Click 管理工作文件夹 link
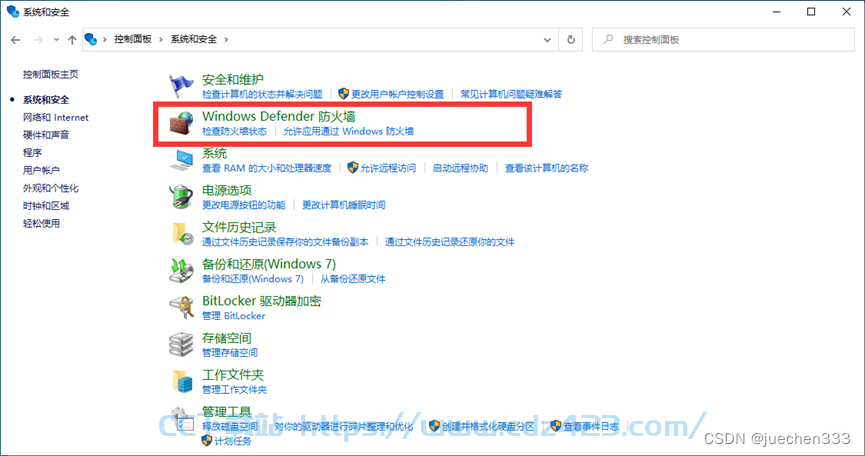This screenshot has width=865, height=456. (234, 390)
